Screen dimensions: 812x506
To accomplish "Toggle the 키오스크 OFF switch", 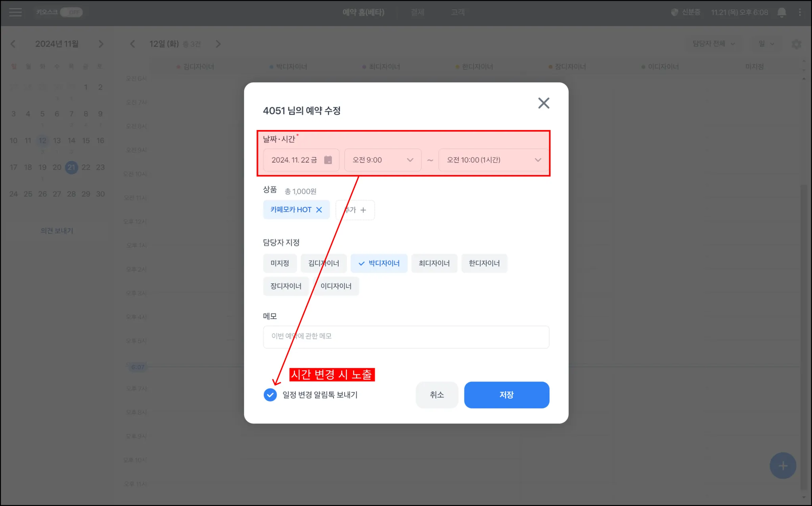I will [71, 12].
